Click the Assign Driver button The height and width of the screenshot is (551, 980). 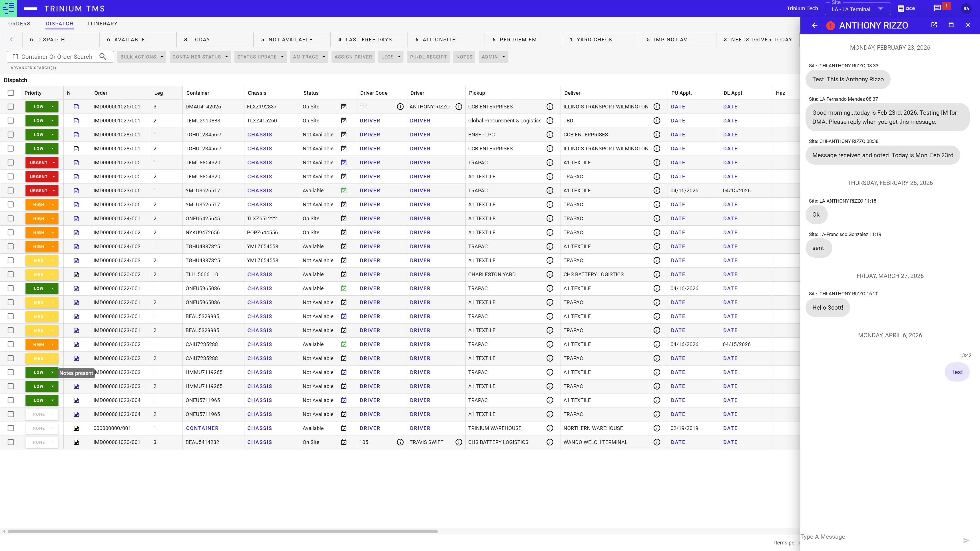[x=353, y=57]
